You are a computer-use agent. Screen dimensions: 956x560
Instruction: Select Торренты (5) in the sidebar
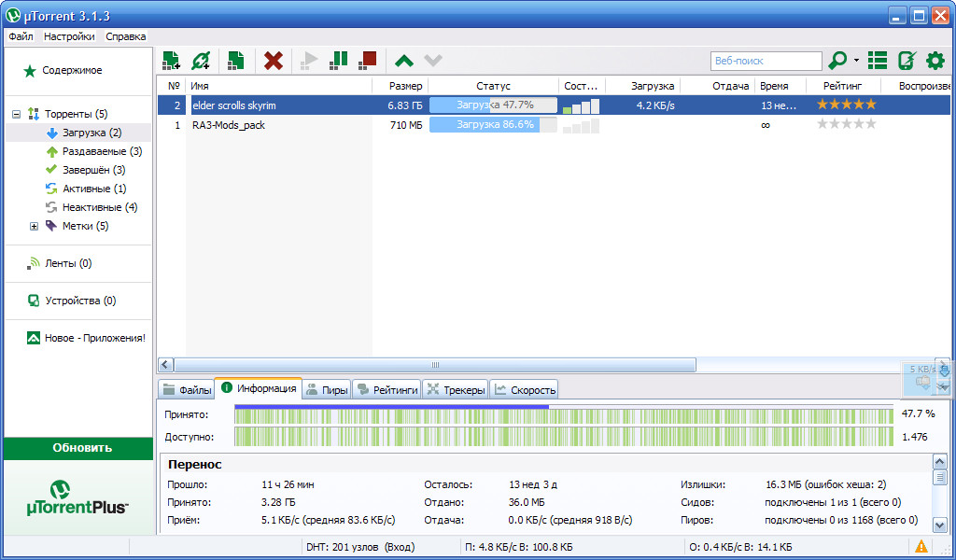tap(77, 114)
